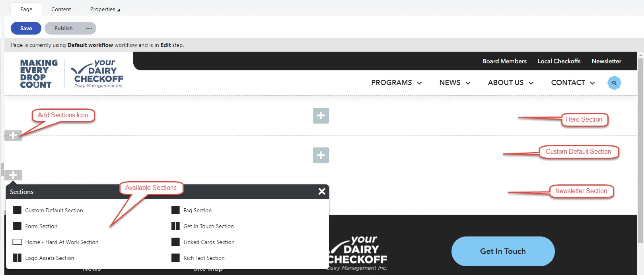
Task: Open the Publish more-options ellipsis
Action: tap(89, 28)
